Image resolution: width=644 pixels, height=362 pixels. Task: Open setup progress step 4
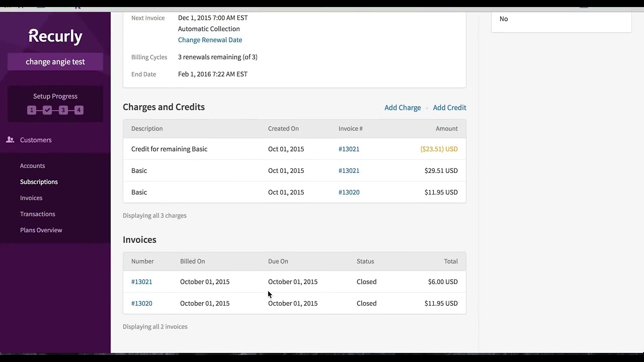[78, 110]
